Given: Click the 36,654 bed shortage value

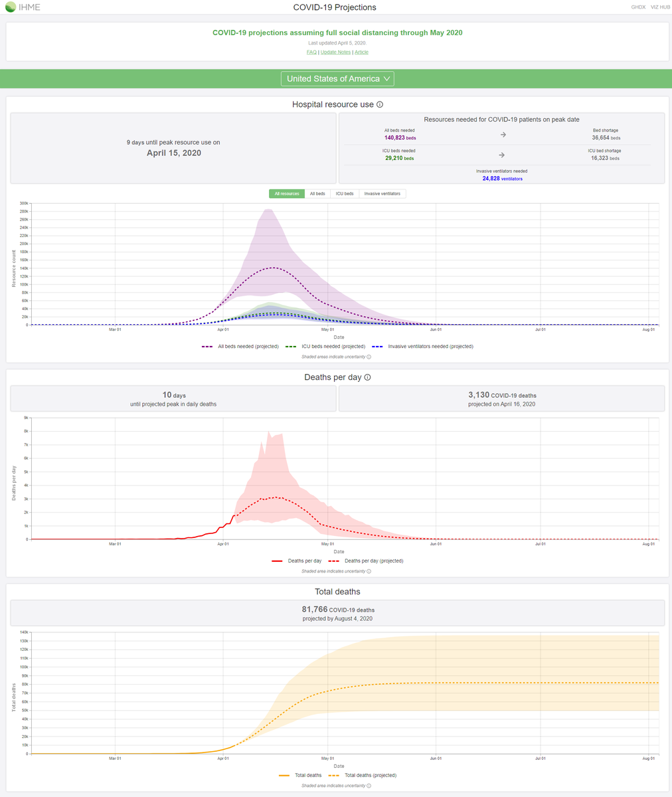Looking at the screenshot, I should click(606, 138).
